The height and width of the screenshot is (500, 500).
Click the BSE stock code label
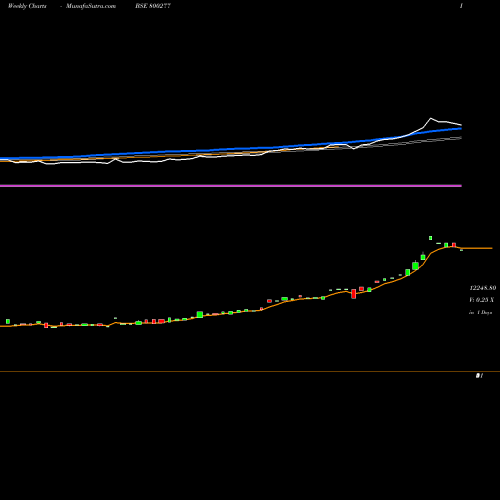tap(153, 6)
